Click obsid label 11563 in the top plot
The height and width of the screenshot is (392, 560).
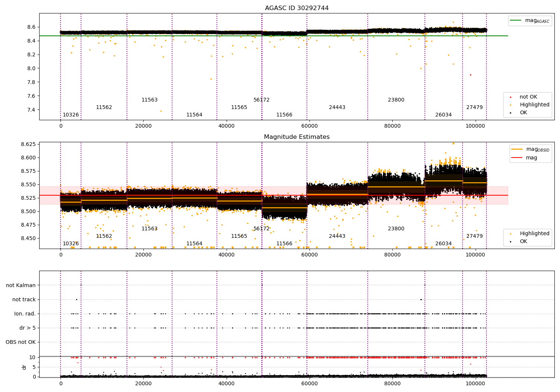click(x=149, y=100)
